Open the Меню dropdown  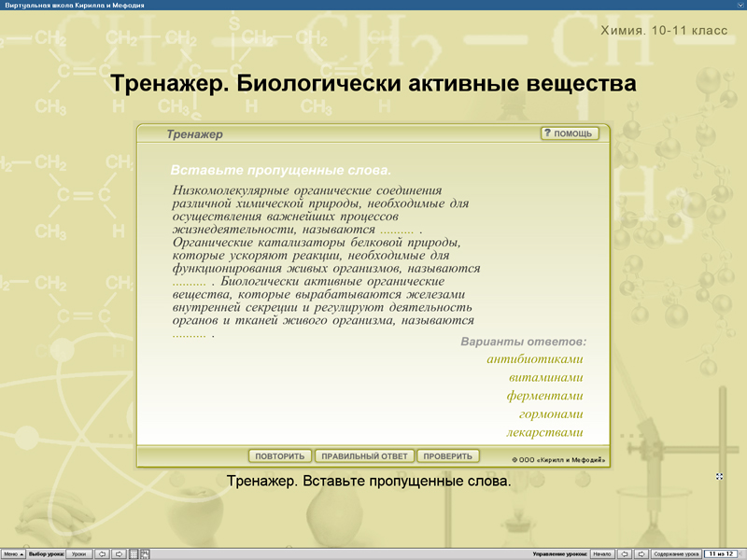click(12, 553)
